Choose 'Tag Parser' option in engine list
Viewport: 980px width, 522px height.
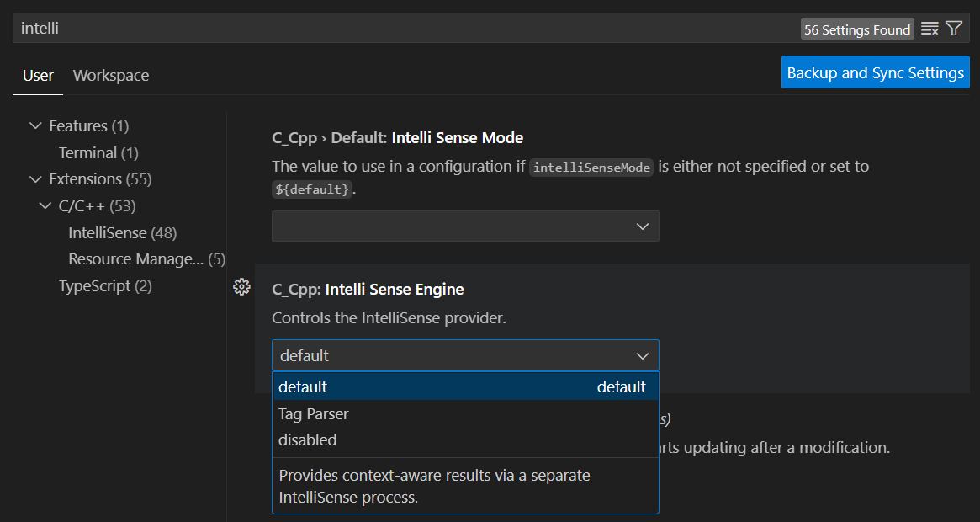tap(465, 413)
